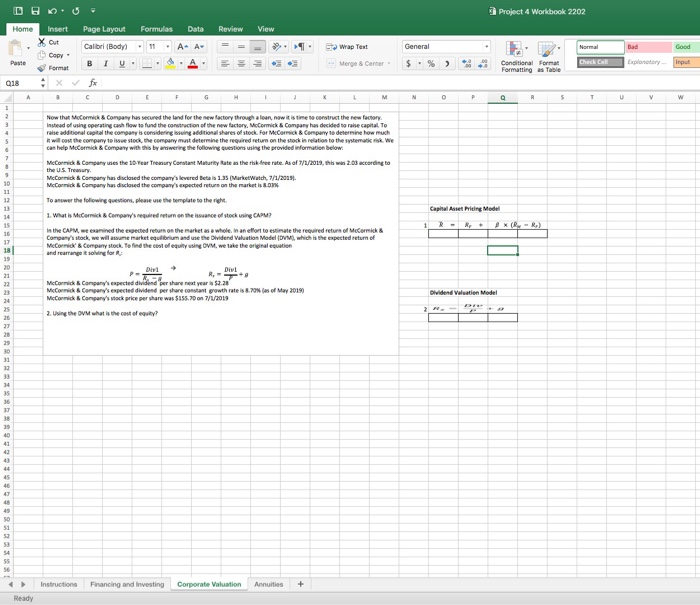Open the font size 11 dropdown
Viewport: 700px width, 605px height.
coord(167,46)
